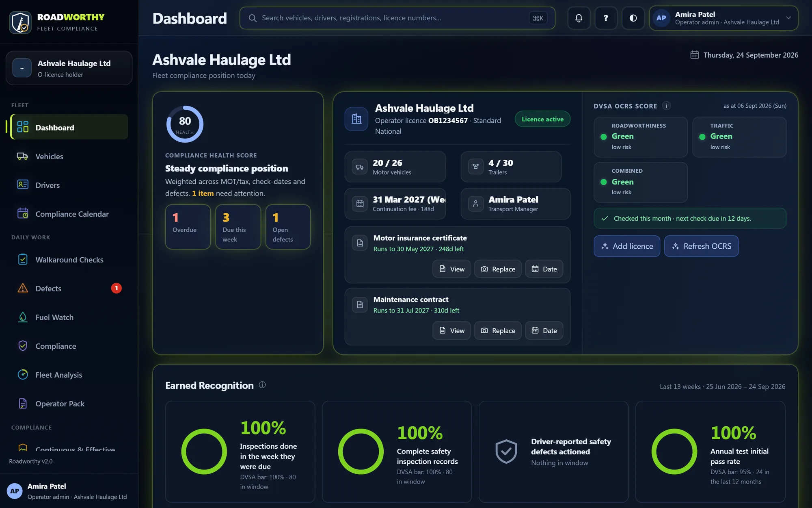
Task: Set Date for Motor insurance certificate
Action: click(544, 269)
